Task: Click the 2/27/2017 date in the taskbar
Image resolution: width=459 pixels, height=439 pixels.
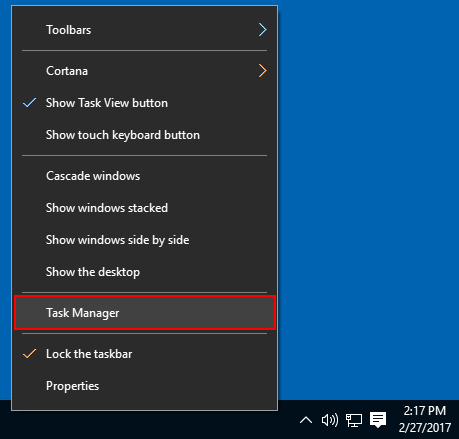Action: (425, 427)
